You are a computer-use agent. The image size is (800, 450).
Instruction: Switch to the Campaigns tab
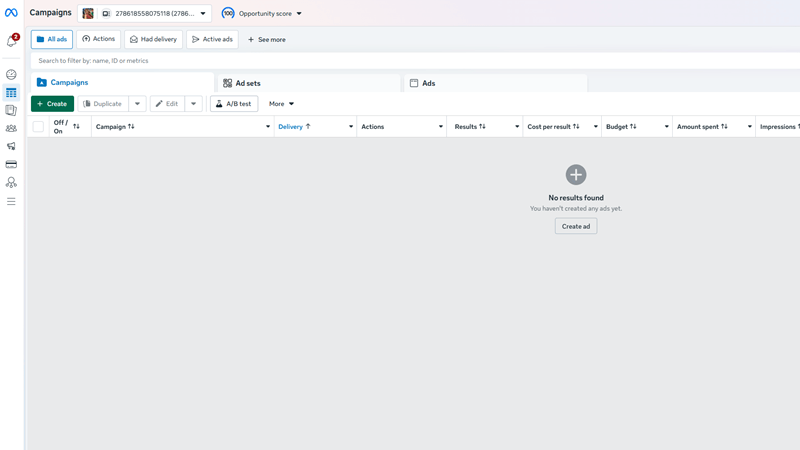coord(122,83)
